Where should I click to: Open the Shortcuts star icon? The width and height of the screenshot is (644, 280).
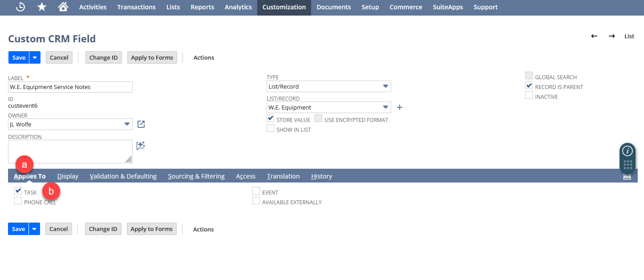[x=42, y=7]
